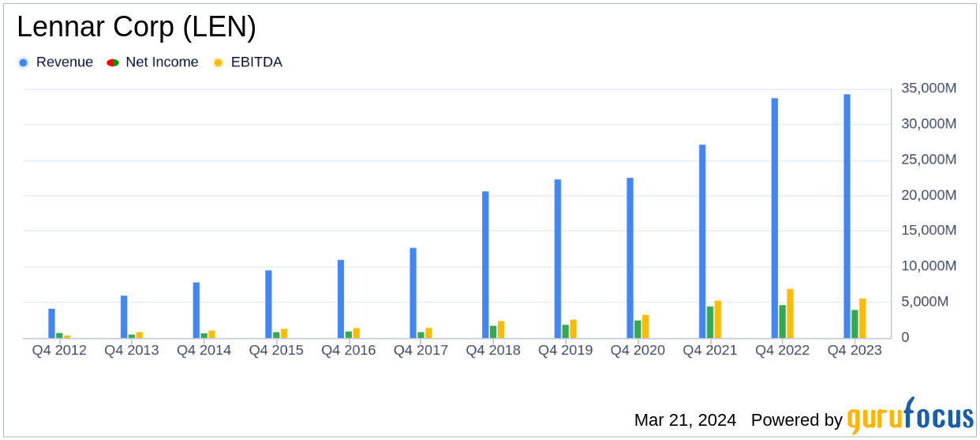Select the Q4 2023 revenue bar
The width and height of the screenshot is (980, 440).
pos(847,216)
